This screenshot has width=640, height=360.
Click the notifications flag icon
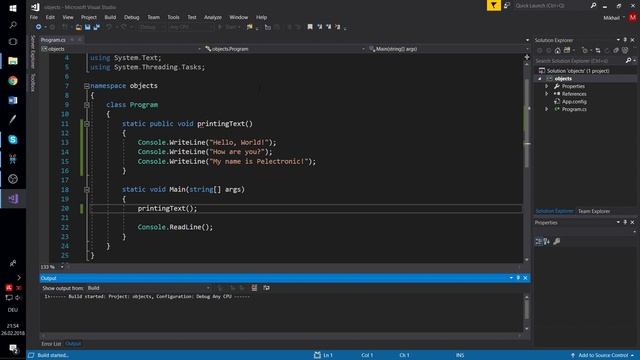coord(493,5)
